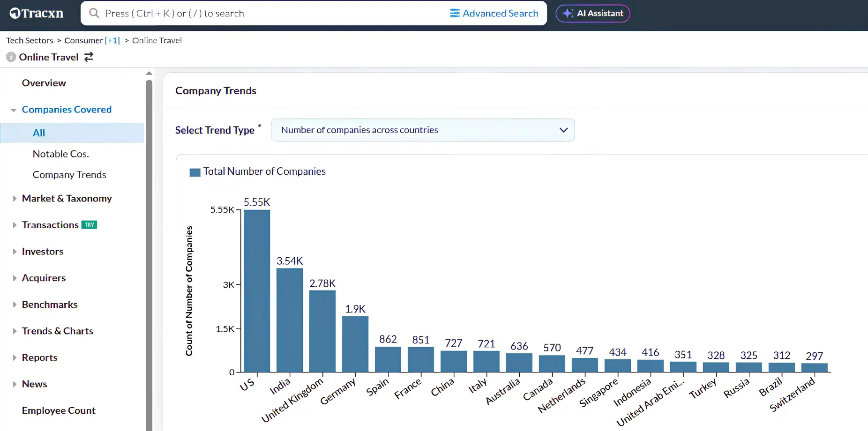Open the Companies Covered menu label
This screenshot has width=868, height=431.
[67, 110]
